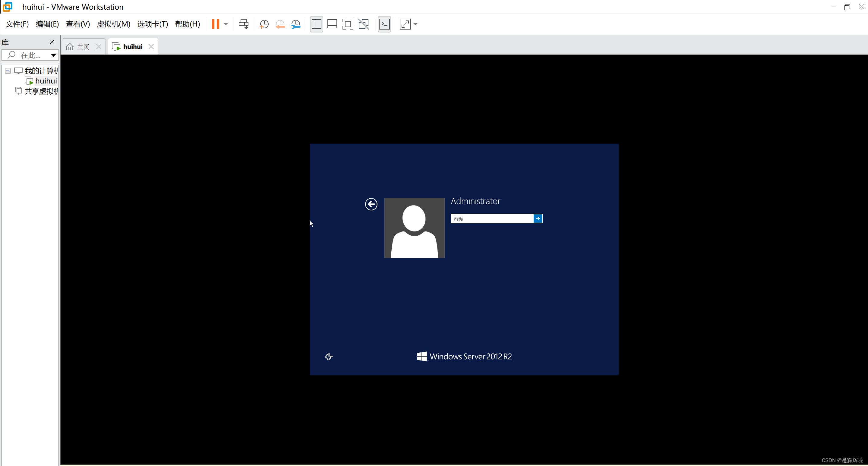The height and width of the screenshot is (466, 868).
Task: Open the power options dropdown arrow
Action: [x=226, y=24]
